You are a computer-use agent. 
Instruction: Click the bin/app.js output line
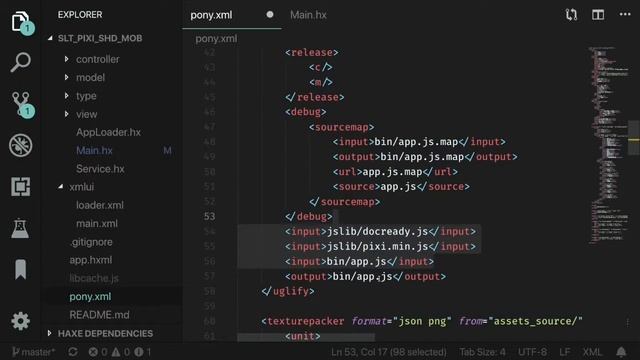(x=365, y=277)
